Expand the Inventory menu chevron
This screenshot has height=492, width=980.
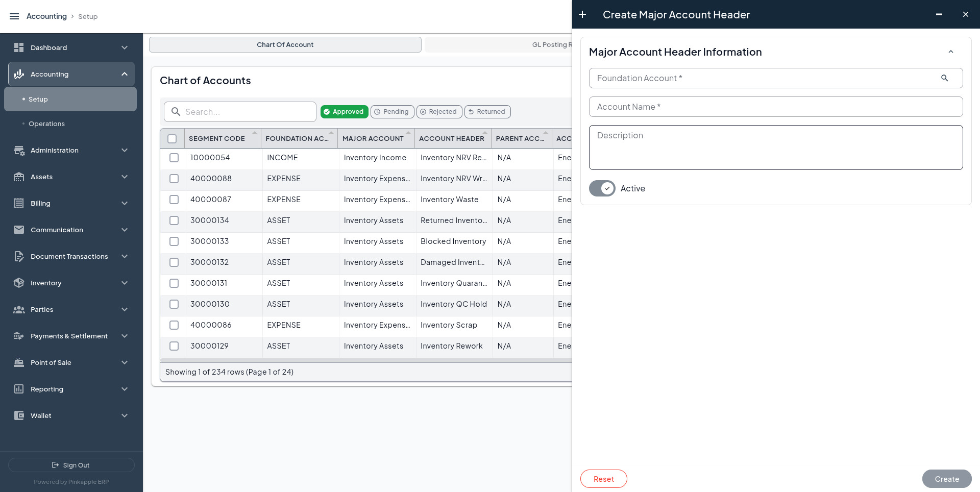(x=125, y=283)
